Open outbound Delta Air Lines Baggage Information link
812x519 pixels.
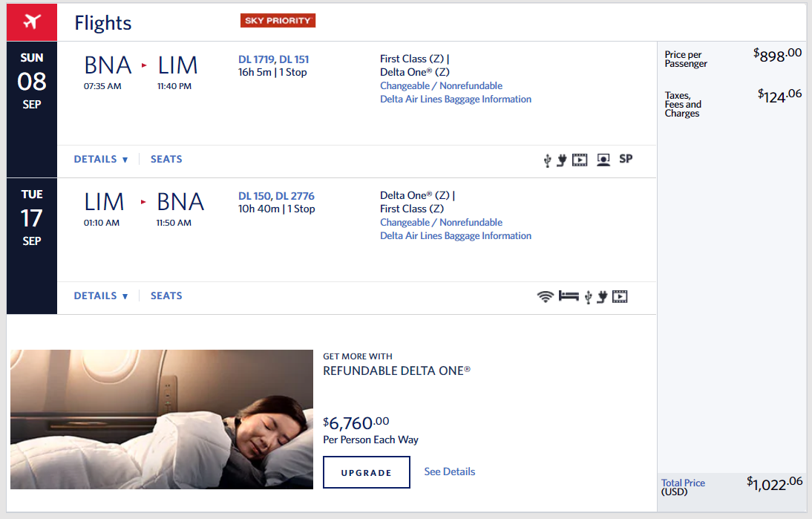click(456, 99)
